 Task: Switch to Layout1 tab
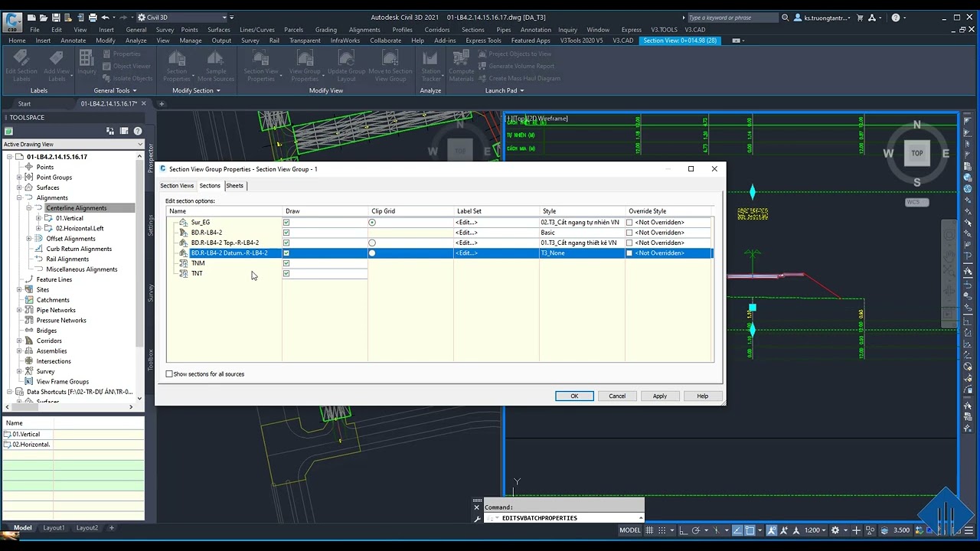point(54,528)
